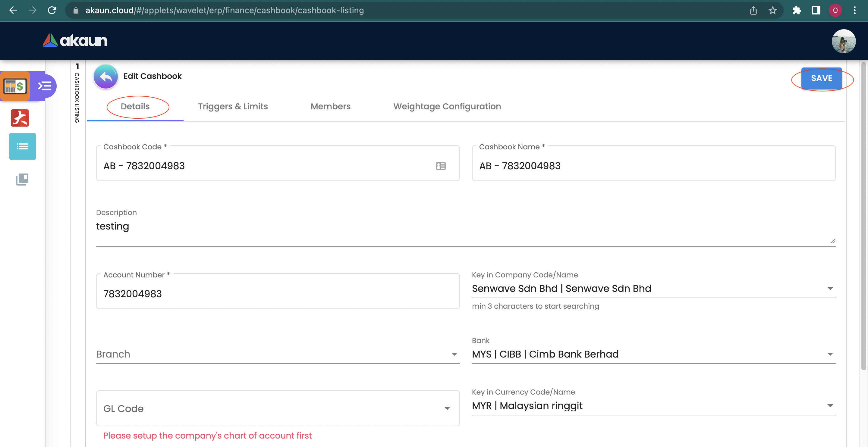Expand the Bank selection dropdown

[830, 354]
